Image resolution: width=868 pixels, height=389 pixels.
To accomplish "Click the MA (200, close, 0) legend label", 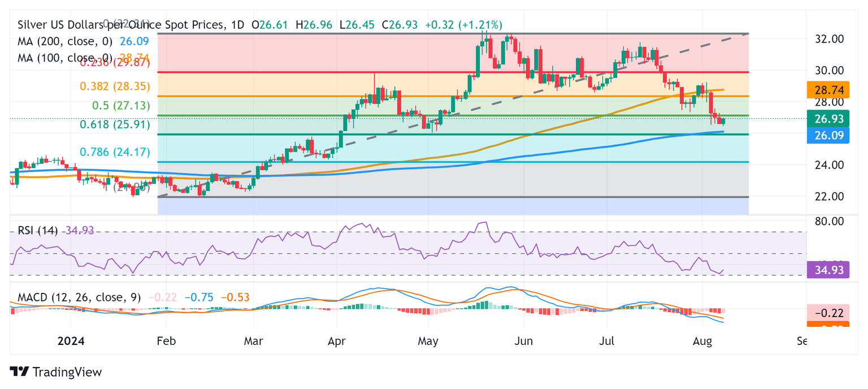I will pyautogui.click(x=65, y=41).
